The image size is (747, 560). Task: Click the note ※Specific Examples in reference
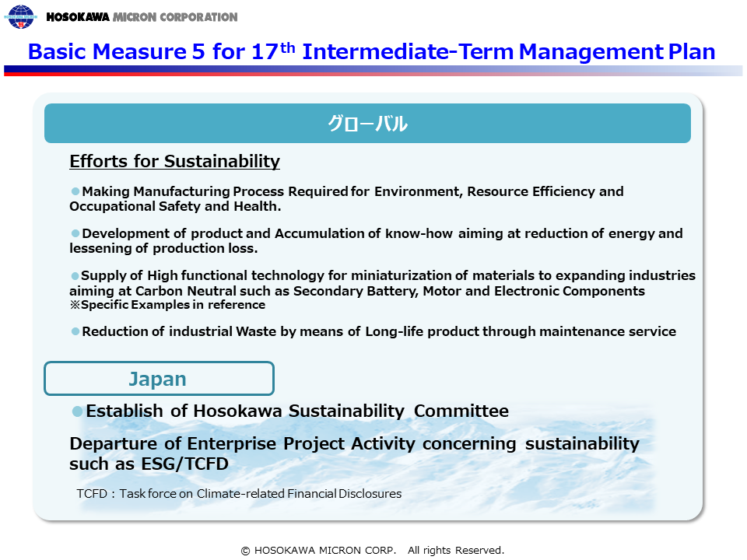[x=167, y=305]
